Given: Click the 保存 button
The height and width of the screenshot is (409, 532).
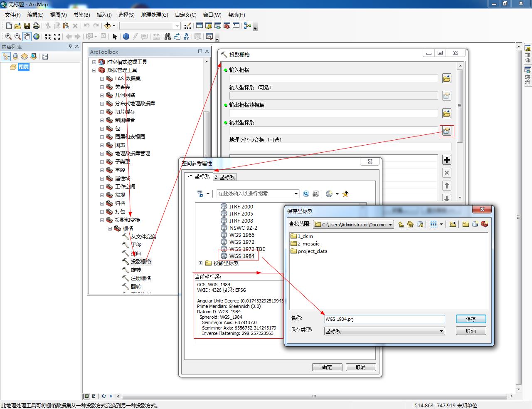Looking at the screenshot, I should point(471,319).
